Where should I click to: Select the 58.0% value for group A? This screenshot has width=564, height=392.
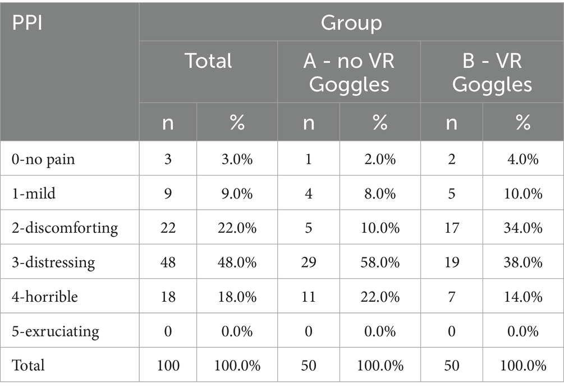coord(380,262)
